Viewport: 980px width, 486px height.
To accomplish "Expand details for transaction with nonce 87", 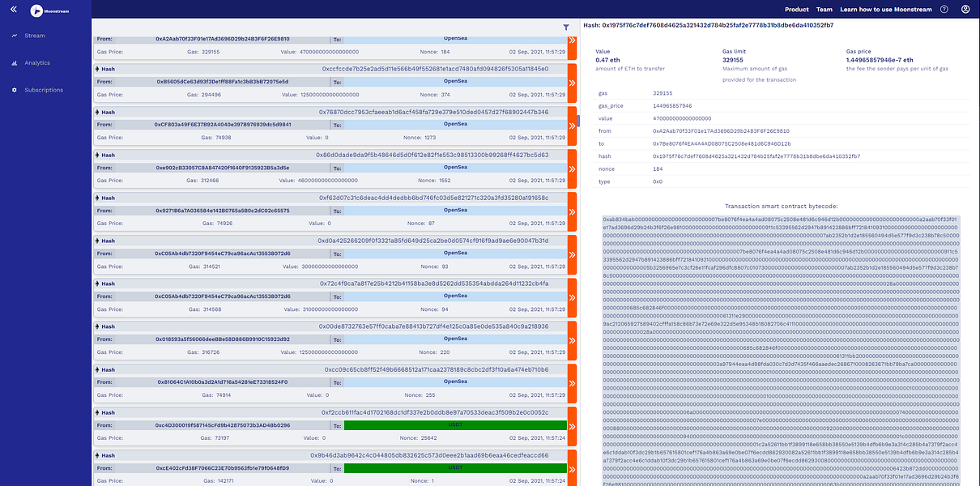I will [572, 211].
